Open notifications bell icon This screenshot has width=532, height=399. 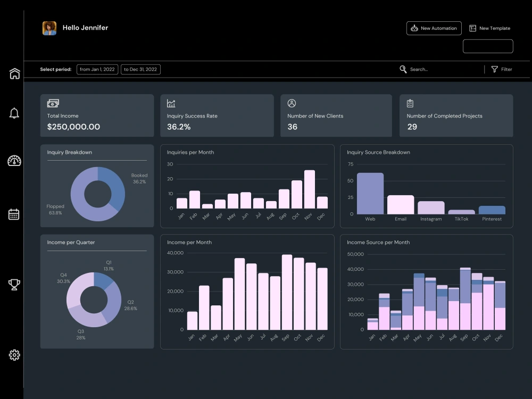pos(14,113)
